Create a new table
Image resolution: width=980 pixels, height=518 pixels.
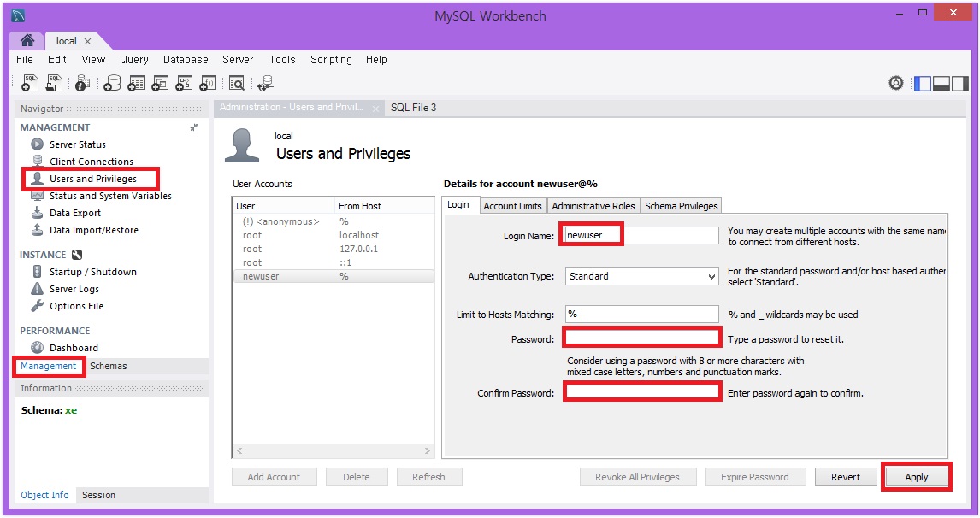click(x=136, y=83)
